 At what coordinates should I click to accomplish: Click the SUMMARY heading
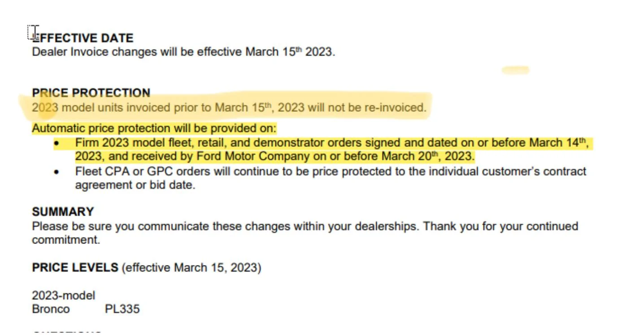(63, 212)
